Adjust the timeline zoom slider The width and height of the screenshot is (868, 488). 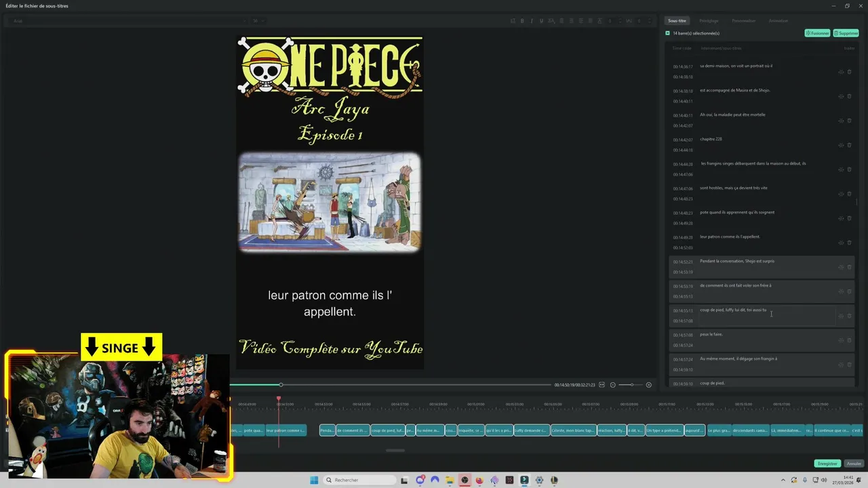tap(631, 385)
